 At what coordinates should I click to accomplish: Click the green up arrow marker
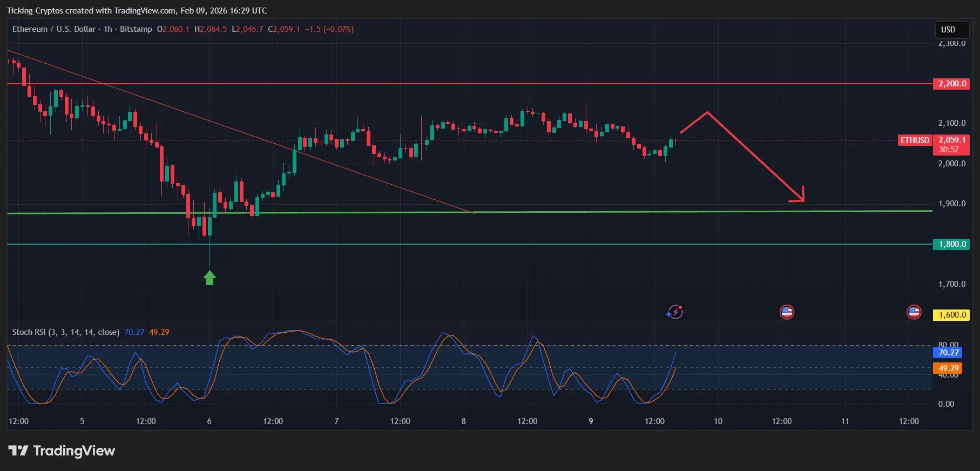coord(209,278)
